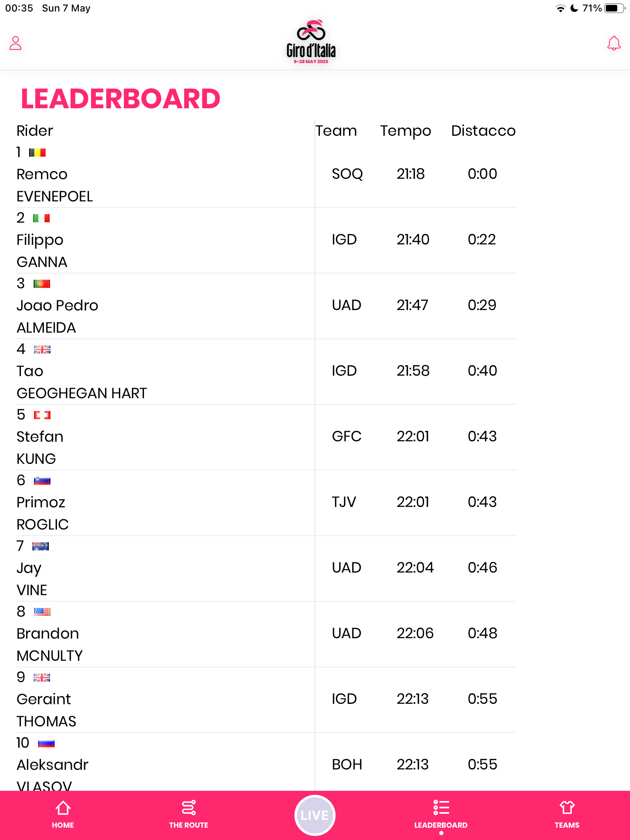Select rider Remco EVENEPOEL

pos(55,185)
